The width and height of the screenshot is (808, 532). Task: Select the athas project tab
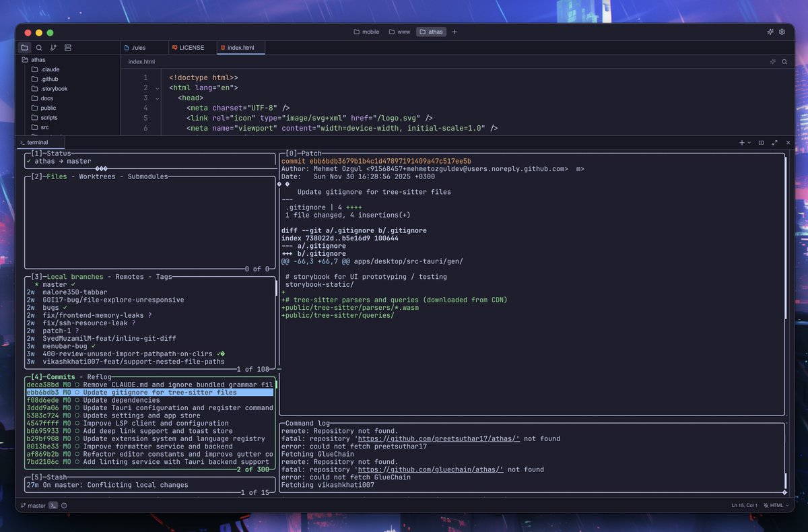431,32
